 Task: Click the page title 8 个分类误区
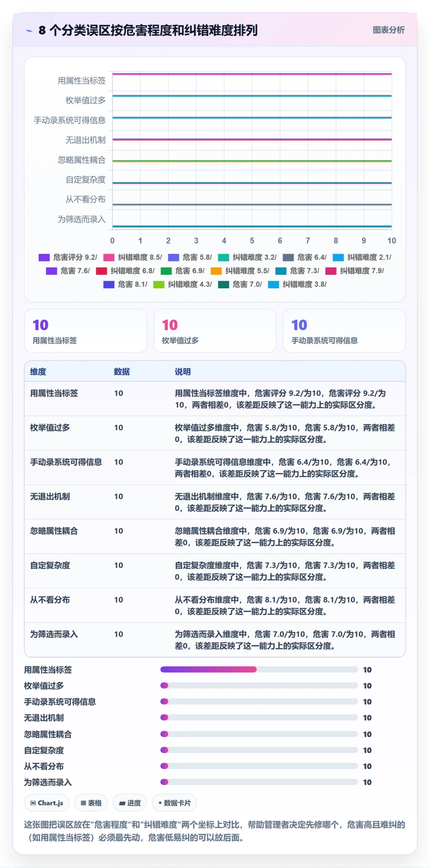point(148,31)
